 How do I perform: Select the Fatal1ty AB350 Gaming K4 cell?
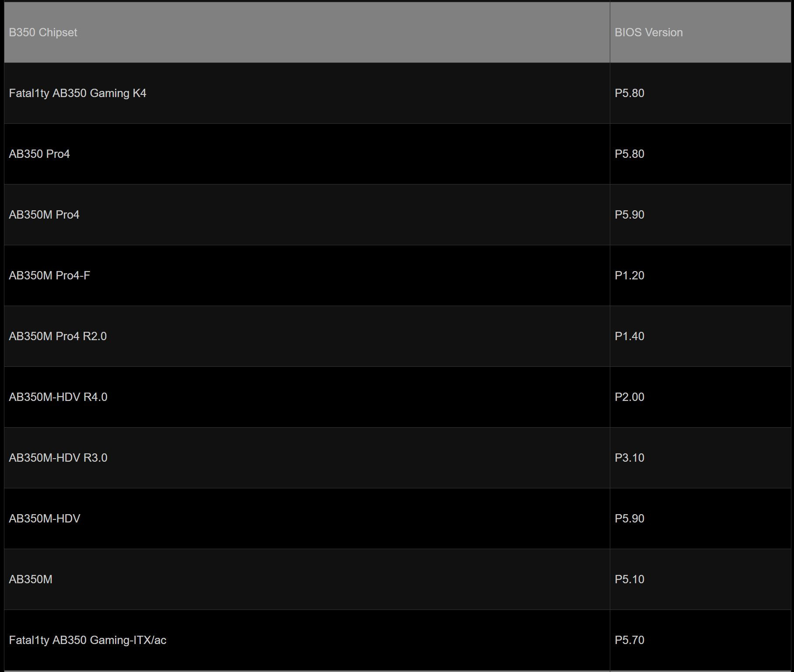[77, 93]
